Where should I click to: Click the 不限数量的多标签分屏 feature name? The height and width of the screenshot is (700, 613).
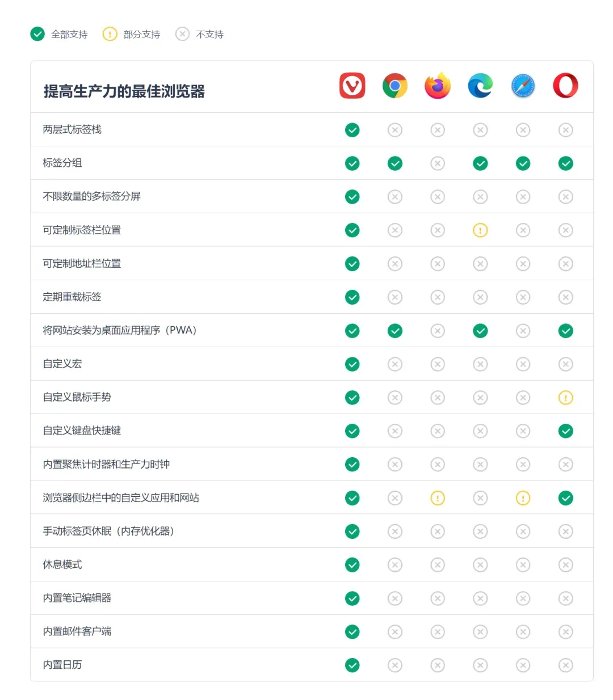(91, 196)
